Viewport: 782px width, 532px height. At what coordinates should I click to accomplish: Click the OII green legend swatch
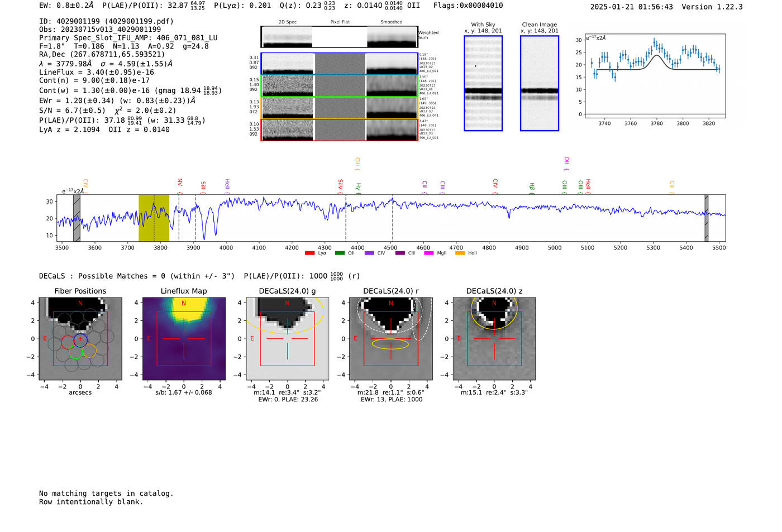coord(340,253)
